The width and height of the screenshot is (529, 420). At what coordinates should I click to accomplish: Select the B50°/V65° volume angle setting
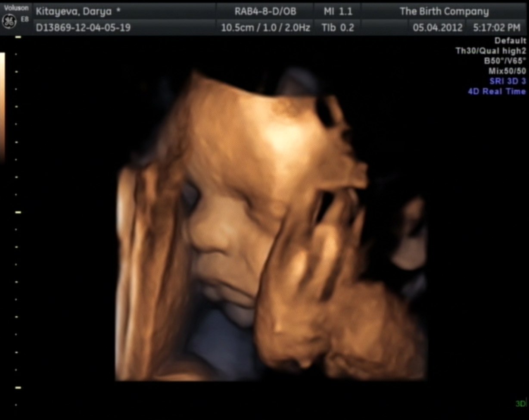(x=505, y=61)
